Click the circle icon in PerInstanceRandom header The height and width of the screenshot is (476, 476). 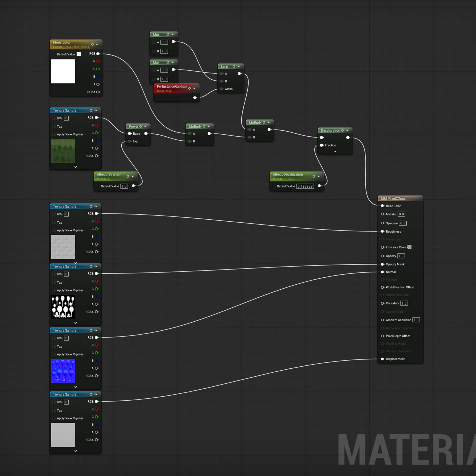click(189, 89)
